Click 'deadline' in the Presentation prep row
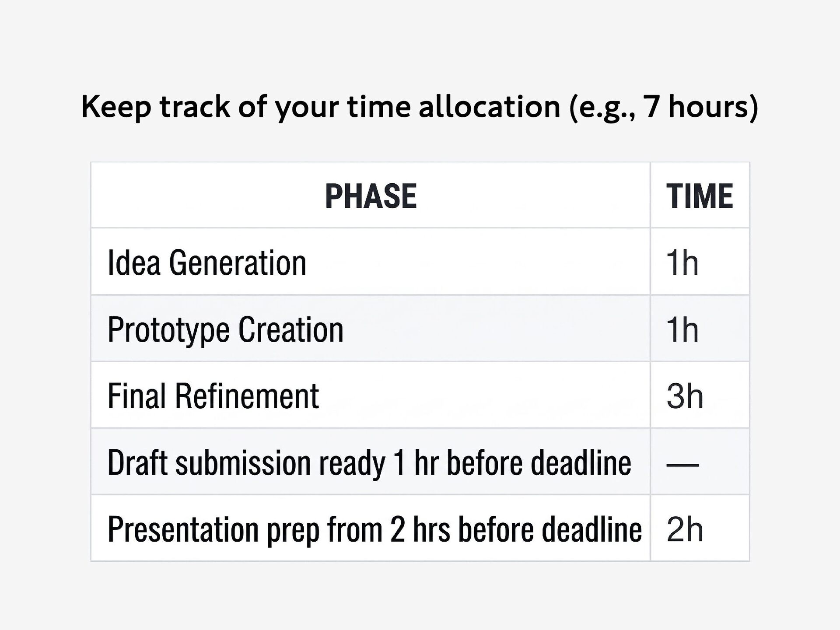The width and height of the screenshot is (840, 630). point(591,529)
